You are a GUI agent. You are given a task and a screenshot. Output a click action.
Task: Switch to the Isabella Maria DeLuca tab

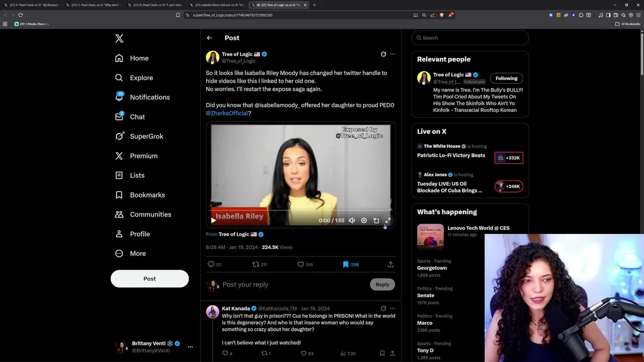point(218,5)
